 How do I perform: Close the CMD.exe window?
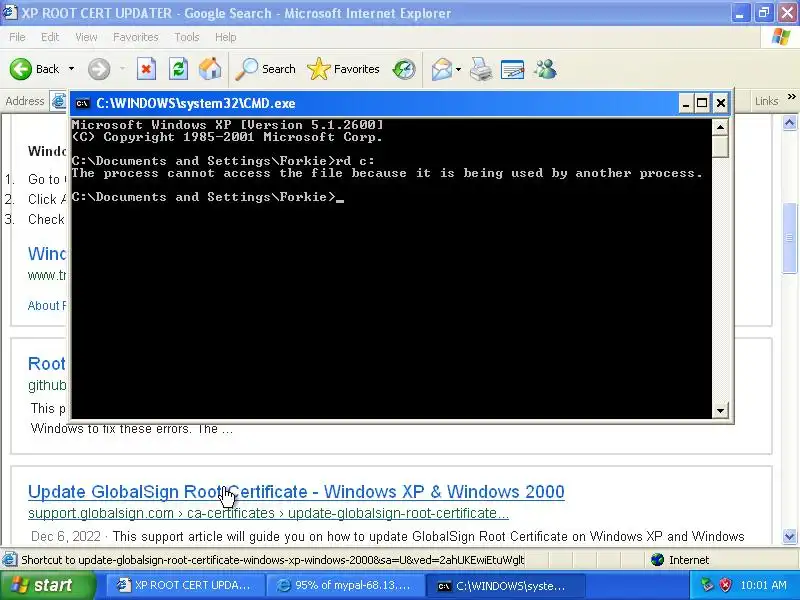[x=720, y=104]
